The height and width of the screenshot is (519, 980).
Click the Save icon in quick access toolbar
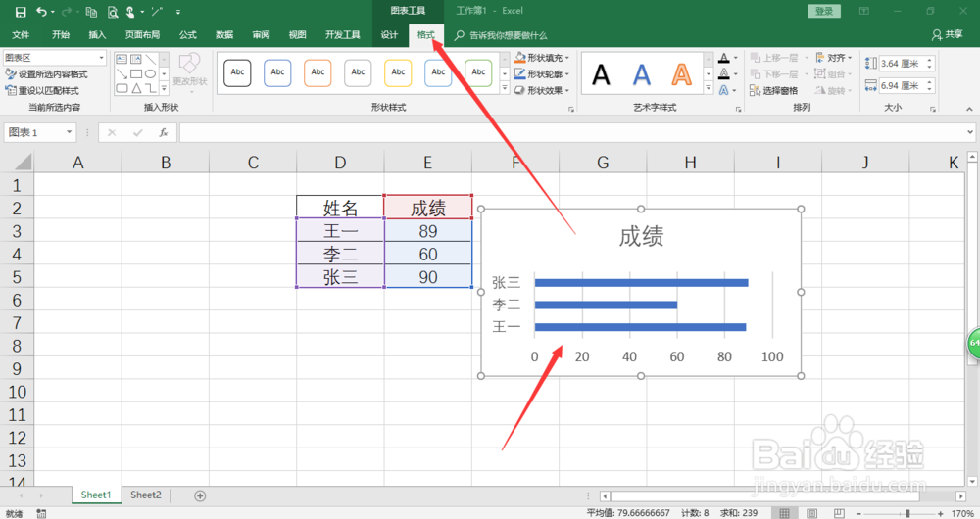21,12
